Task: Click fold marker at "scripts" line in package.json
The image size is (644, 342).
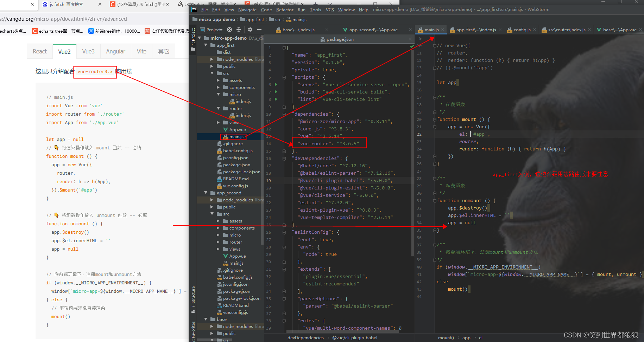Action: coord(284,77)
